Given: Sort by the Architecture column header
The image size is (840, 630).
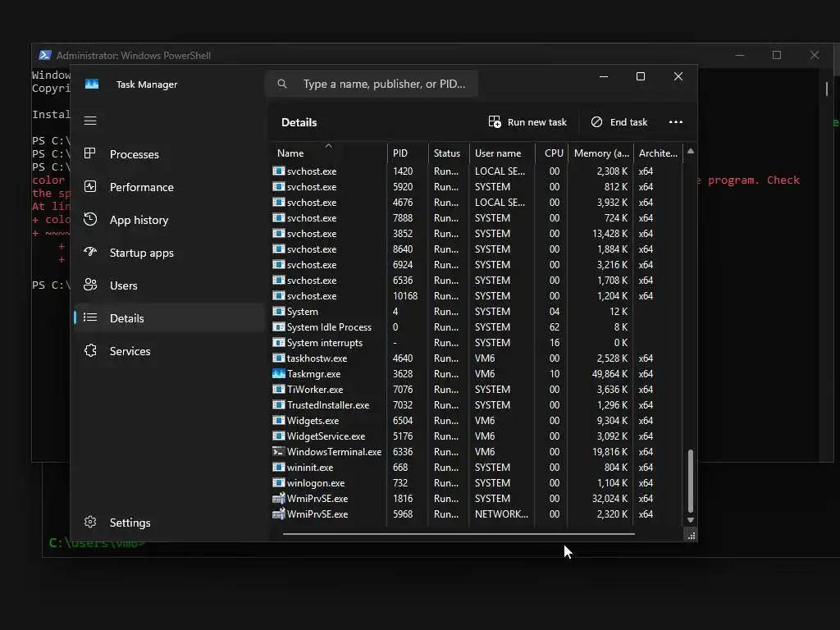Looking at the screenshot, I should (x=659, y=153).
